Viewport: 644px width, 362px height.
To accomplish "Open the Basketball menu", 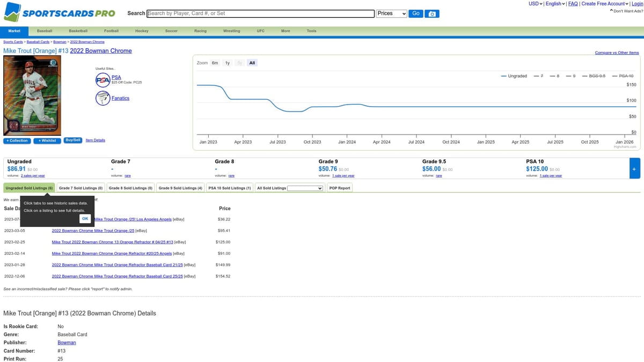I will (x=78, y=31).
